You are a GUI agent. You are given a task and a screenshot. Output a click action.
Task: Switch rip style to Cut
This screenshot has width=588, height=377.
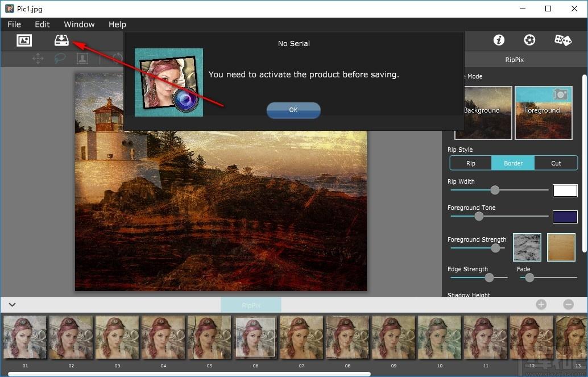[x=556, y=163]
